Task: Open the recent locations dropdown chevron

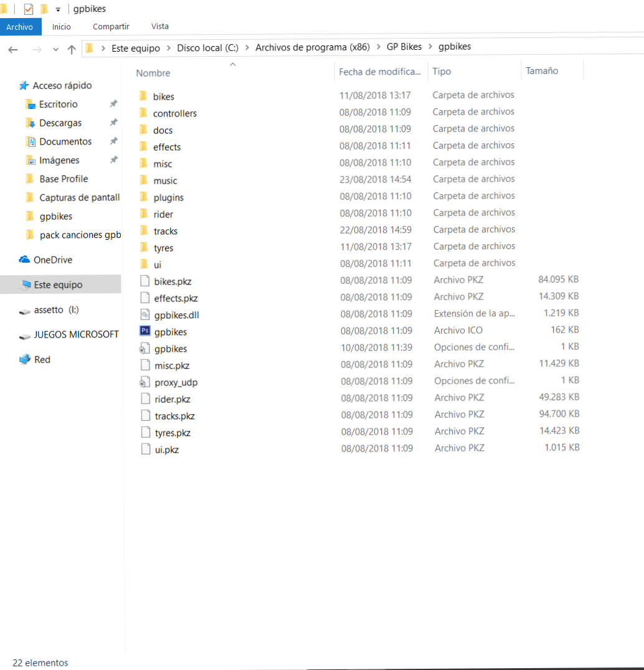Action: pos(55,50)
